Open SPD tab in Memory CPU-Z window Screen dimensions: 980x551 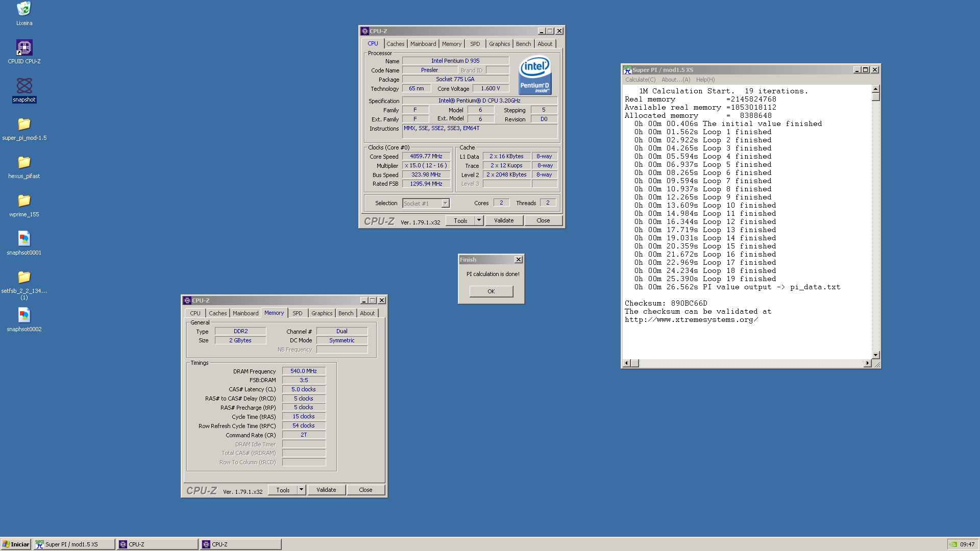click(298, 313)
